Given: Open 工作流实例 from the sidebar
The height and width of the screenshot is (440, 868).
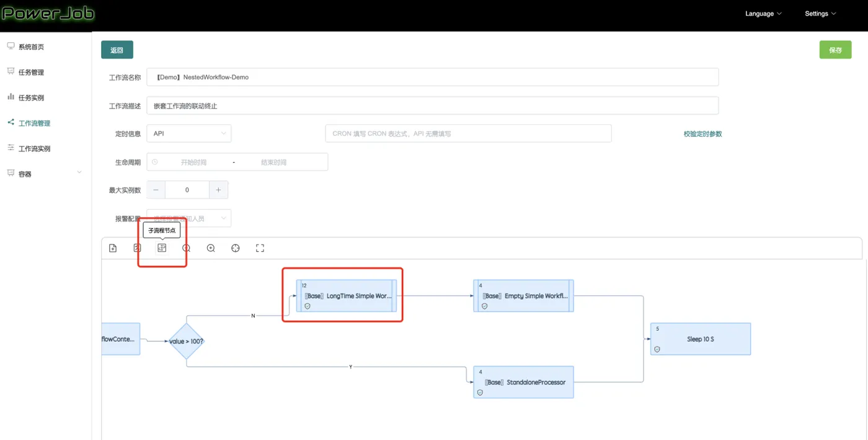Looking at the screenshot, I should [x=34, y=148].
